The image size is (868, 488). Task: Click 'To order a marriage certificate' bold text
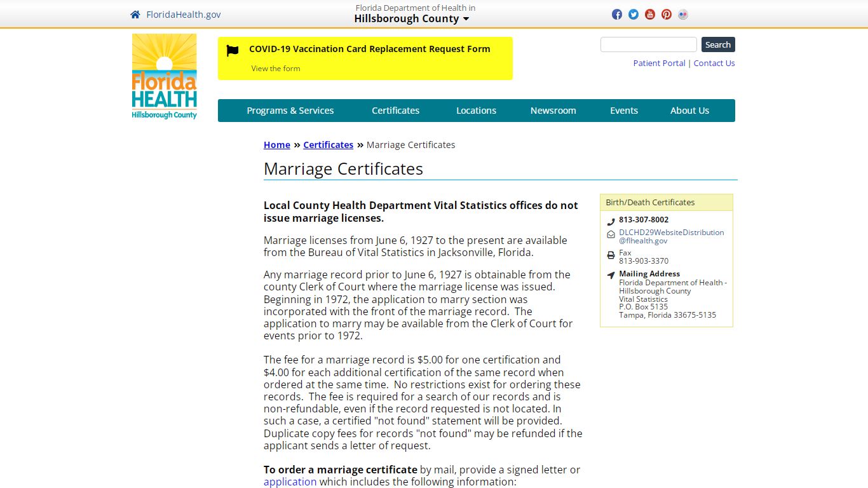tap(341, 470)
